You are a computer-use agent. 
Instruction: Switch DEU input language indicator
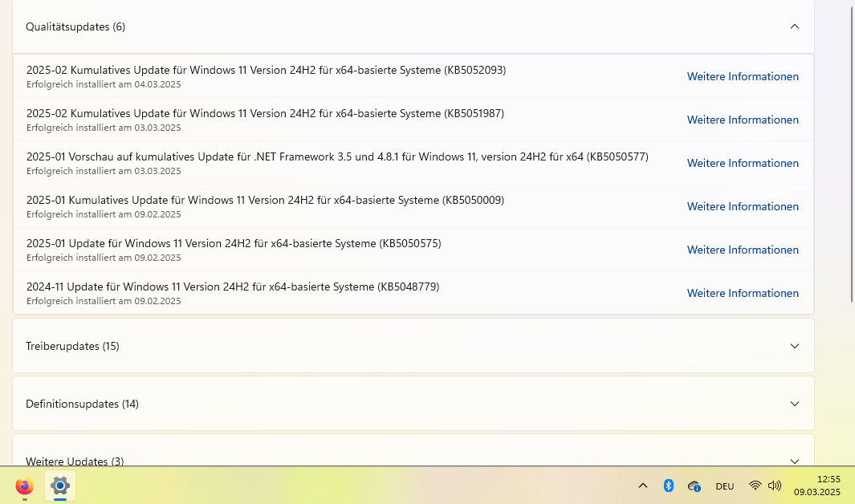pos(725,486)
